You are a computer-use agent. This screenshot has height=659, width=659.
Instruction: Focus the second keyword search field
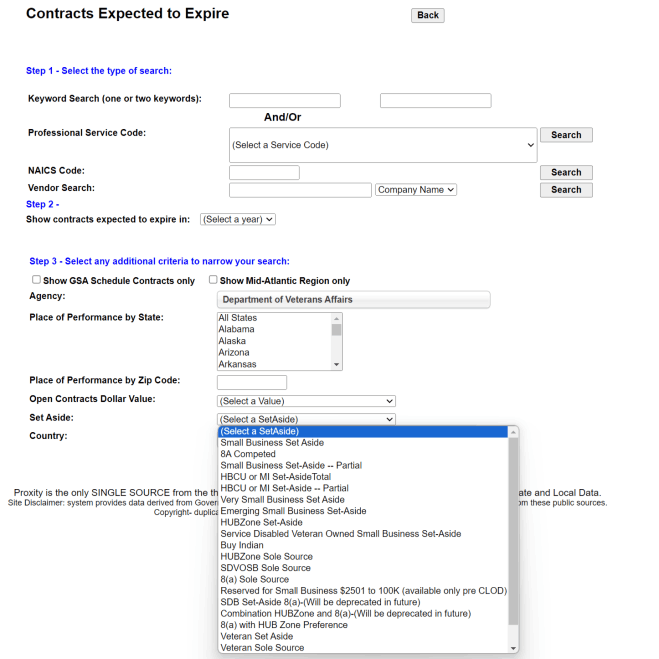(435, 100)
